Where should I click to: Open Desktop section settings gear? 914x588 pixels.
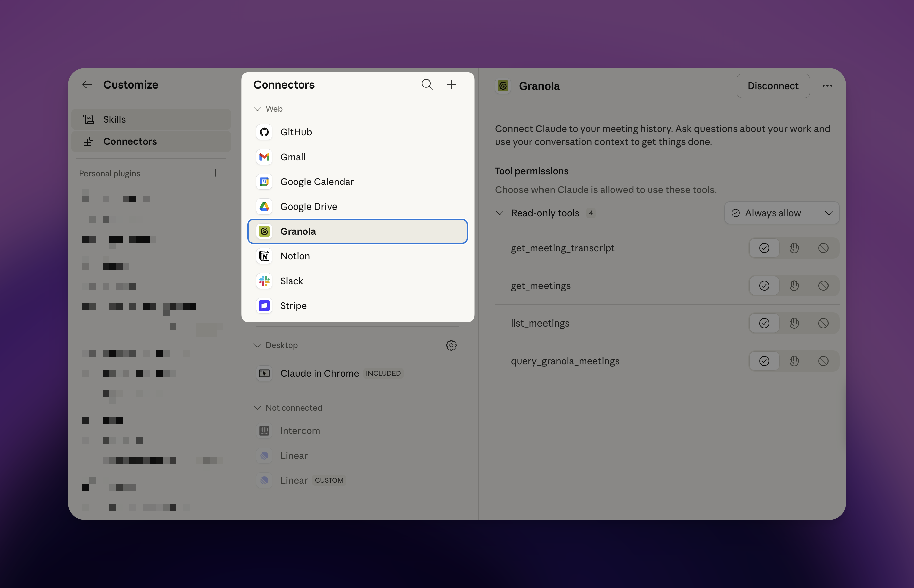451,345
